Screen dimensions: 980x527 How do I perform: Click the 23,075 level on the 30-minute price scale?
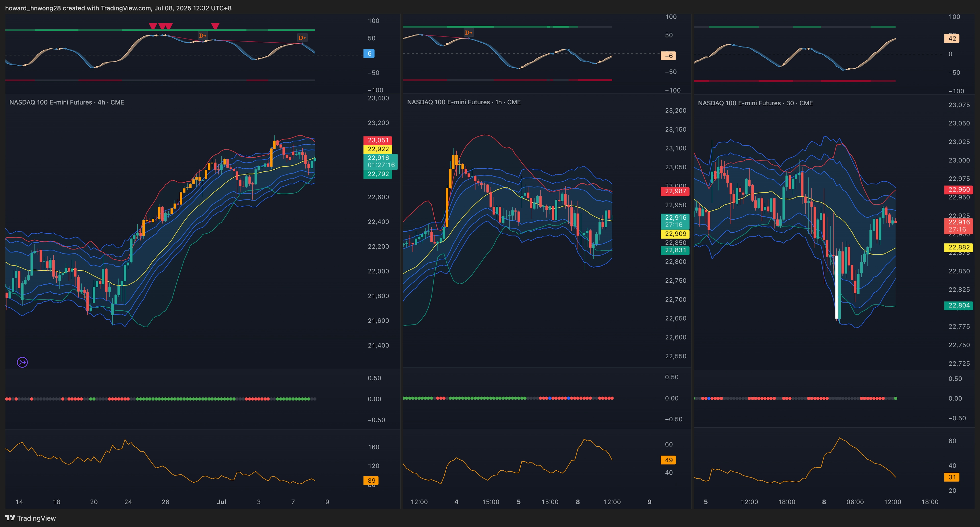pos(959,105)
